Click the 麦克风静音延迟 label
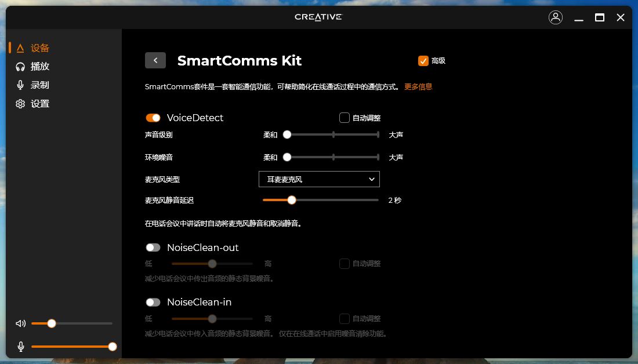Image resolution: width=638 pixels, height=364 pixels. pyautogui.click(x=169, y=200)
